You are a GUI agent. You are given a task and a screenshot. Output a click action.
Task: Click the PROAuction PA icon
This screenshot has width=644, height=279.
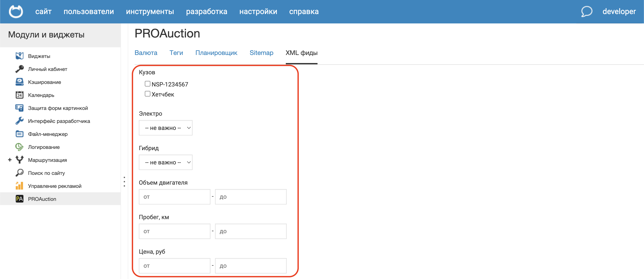[x=20, y=199]
